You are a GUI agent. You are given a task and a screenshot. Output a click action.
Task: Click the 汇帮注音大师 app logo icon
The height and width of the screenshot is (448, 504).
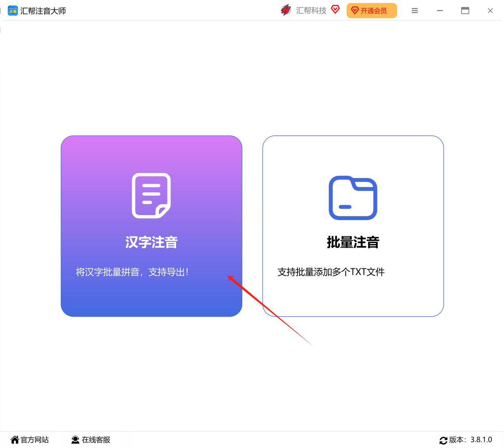(x=13, y=11)
